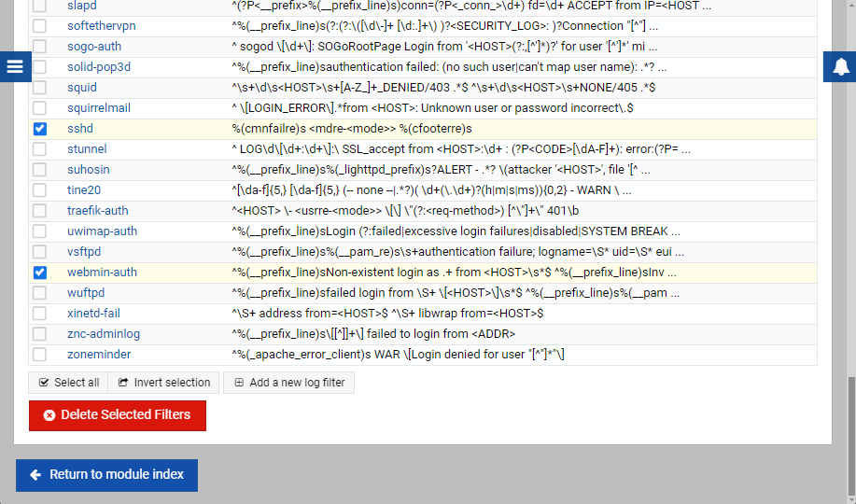Open the webmin-auth filter link

click(x=102, y=273)
